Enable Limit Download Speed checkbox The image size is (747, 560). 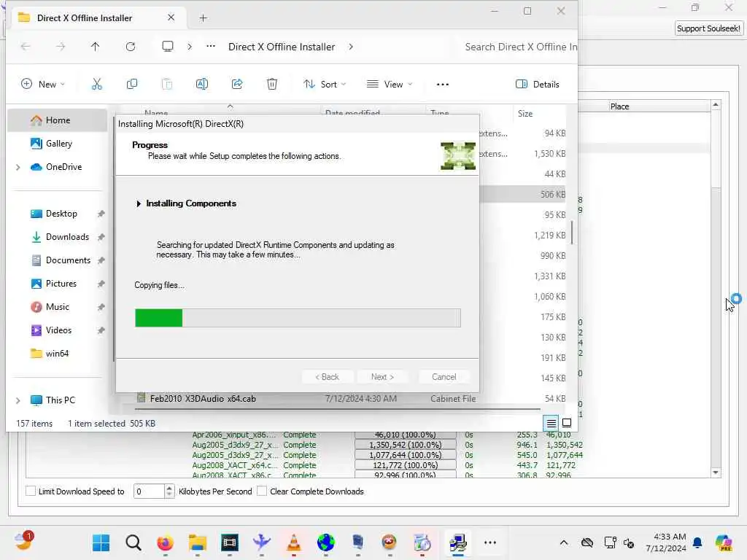point(31,491)
